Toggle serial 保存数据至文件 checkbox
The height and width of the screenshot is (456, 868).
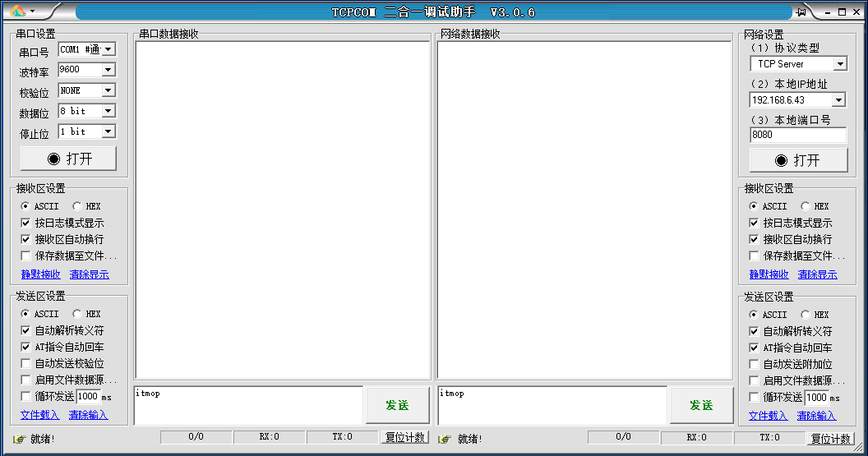pyautogui.click(x=25, y=256)
